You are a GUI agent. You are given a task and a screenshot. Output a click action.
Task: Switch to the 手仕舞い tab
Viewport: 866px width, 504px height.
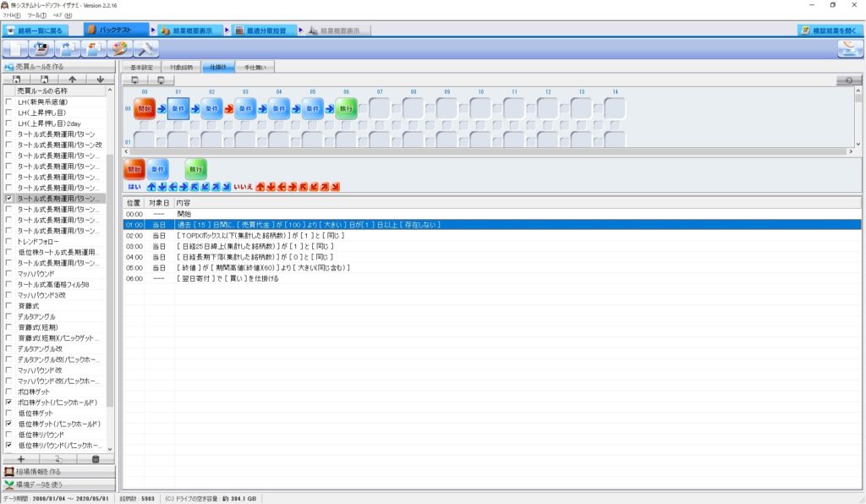tap(251, 66)
